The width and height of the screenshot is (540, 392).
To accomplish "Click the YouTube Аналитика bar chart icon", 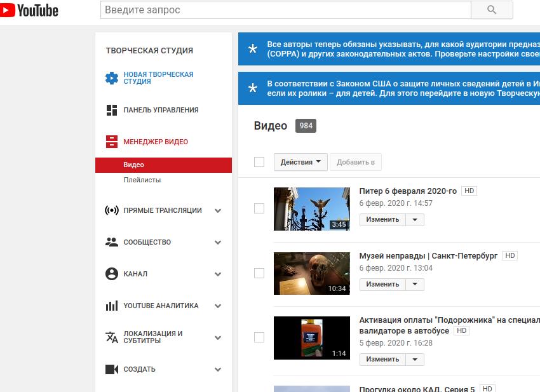I will [112, 306].
